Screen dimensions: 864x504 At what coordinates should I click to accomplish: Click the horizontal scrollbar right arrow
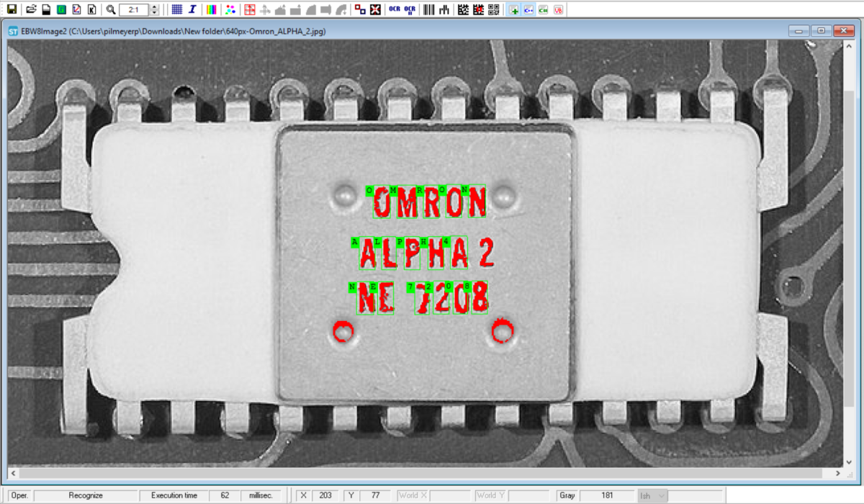pyautogui.click(x=837, y=474)
